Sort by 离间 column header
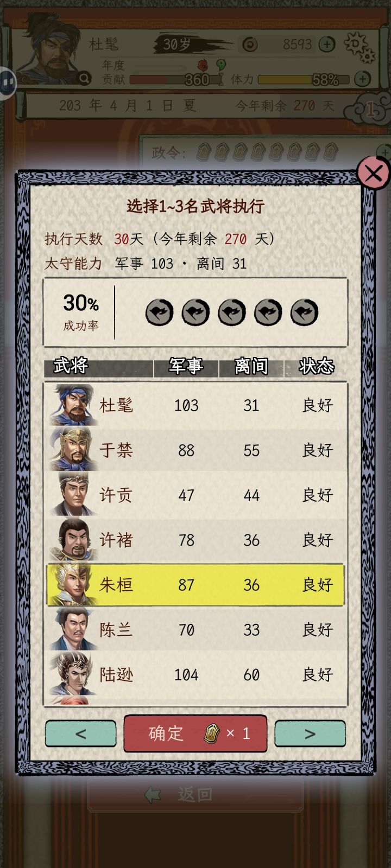Viewport: 391px width, 868px height. (251, 366)
